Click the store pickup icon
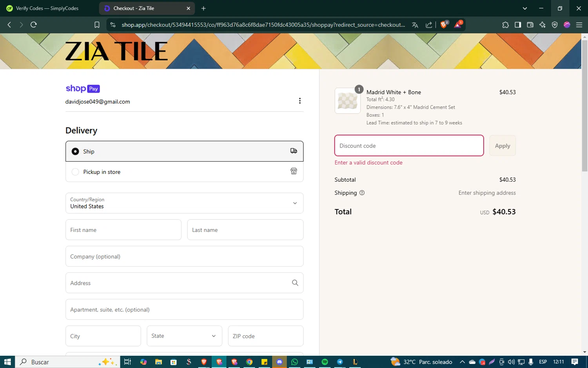Image resolution: width=588 pixels, height=368 pixels. point(294,171)
